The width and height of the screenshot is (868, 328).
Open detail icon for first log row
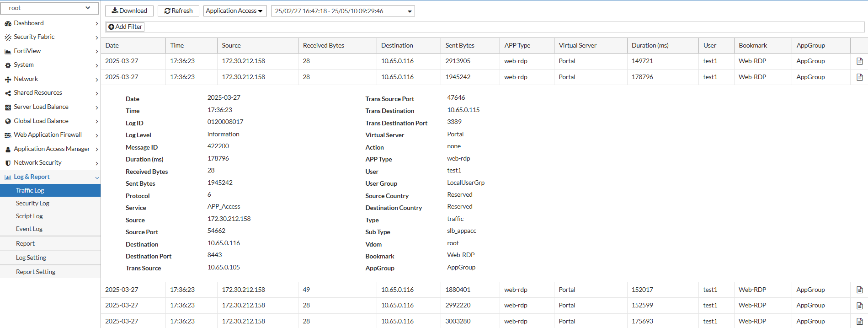tap(859, 61)
